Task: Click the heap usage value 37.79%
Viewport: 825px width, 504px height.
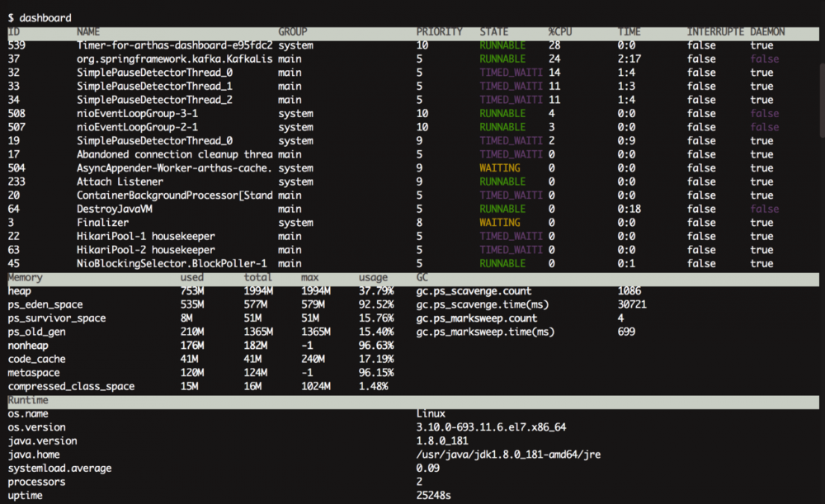Action: pos(376,291)
